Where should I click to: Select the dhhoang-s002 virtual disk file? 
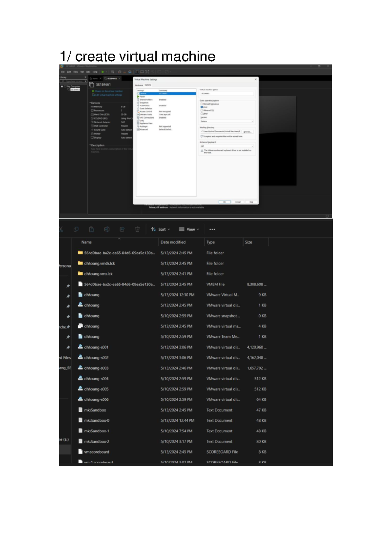click(x=172, y=357)
